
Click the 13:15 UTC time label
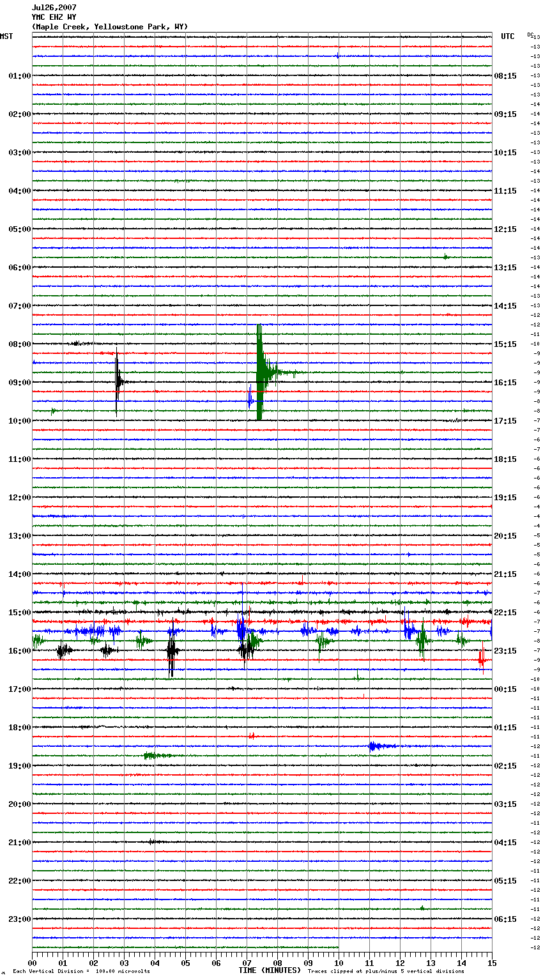click(505, 268)
